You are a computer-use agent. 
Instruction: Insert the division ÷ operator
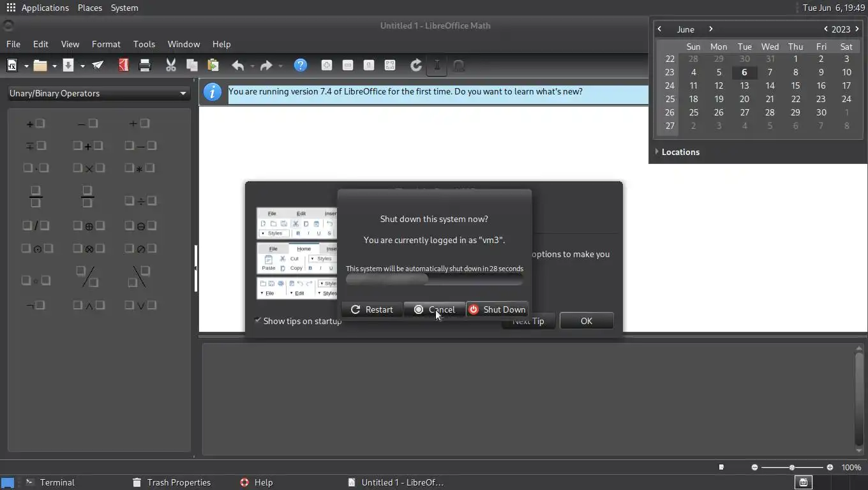140,200
